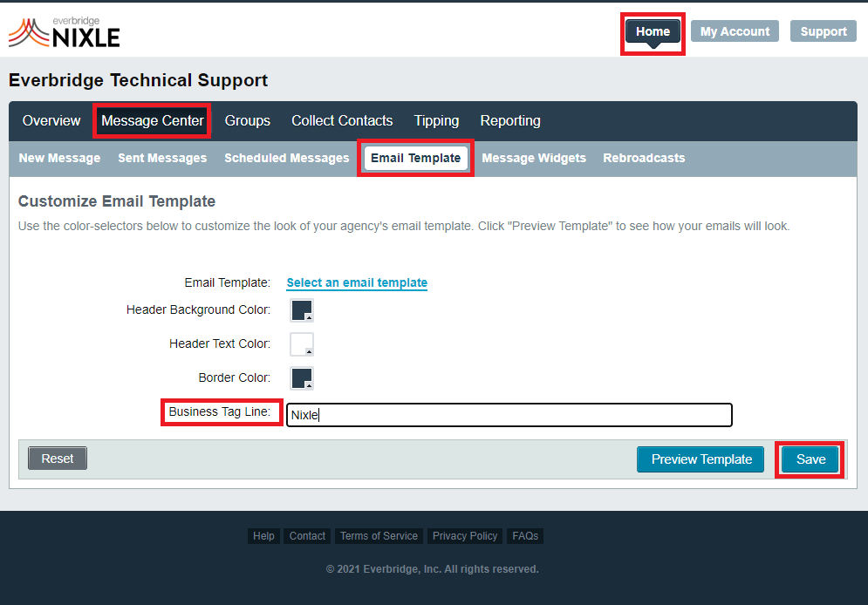Open Border Color picker
The width and height of the screenshot is (868, 605).
tap(302, 378)
